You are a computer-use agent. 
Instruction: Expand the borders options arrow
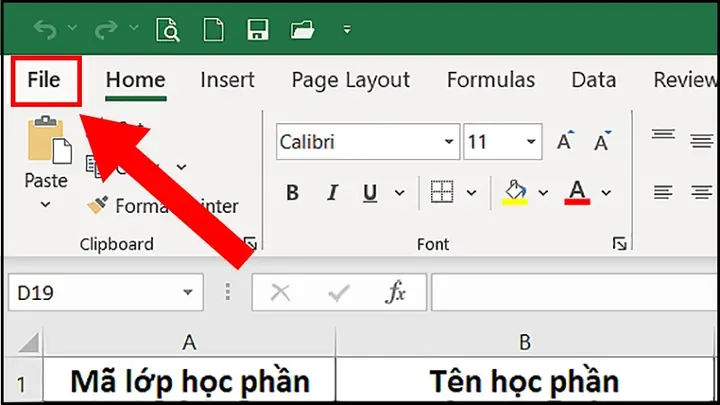(472, 193)
